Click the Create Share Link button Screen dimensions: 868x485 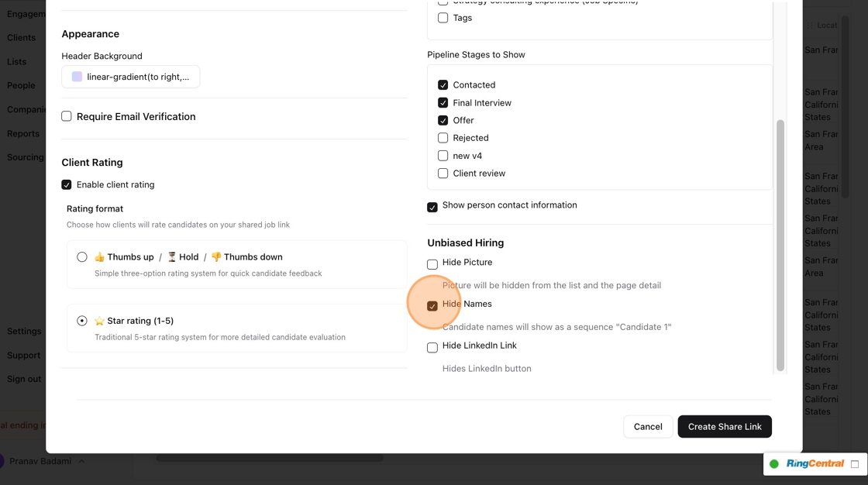(725, 427)
